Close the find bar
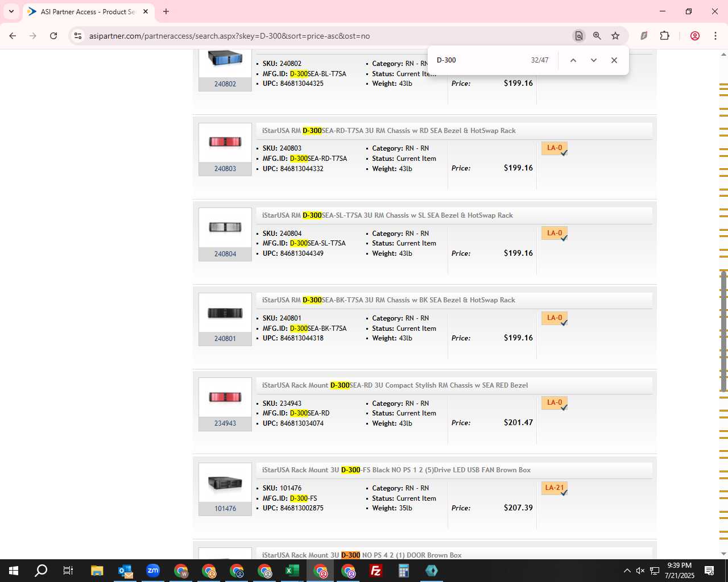 click(614, 60)
